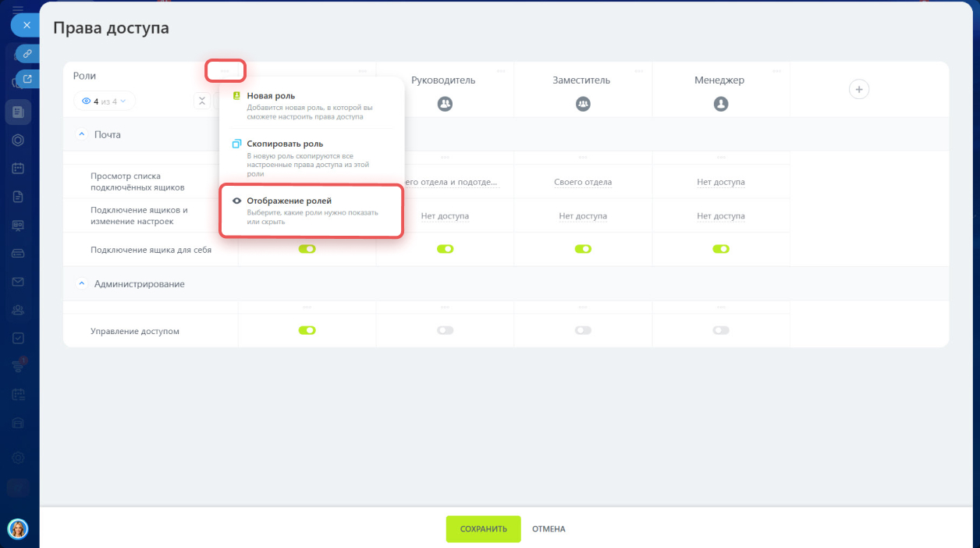Click the Менеджер role name
Screen dimensions: 980x548
pos(719,80)
